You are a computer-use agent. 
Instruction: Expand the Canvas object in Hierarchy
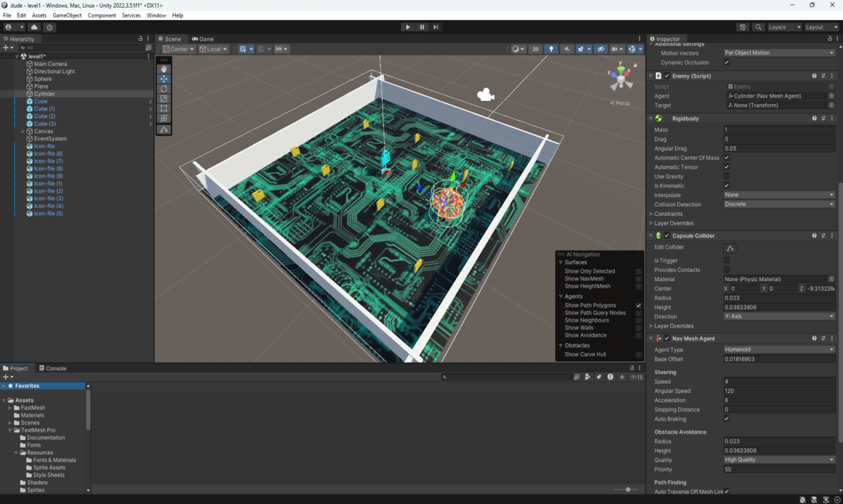23,131
